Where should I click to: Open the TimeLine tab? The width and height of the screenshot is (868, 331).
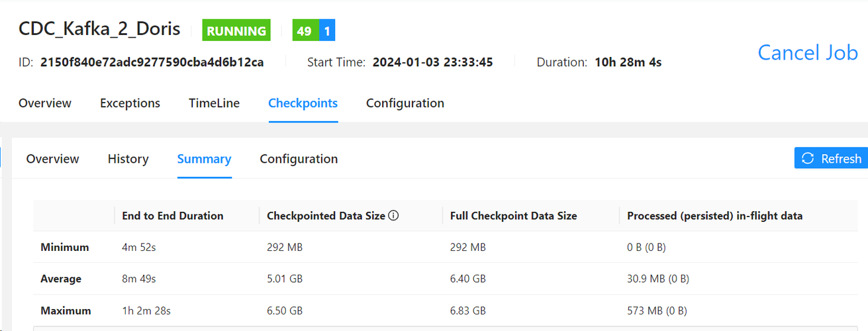click(214, 103)
